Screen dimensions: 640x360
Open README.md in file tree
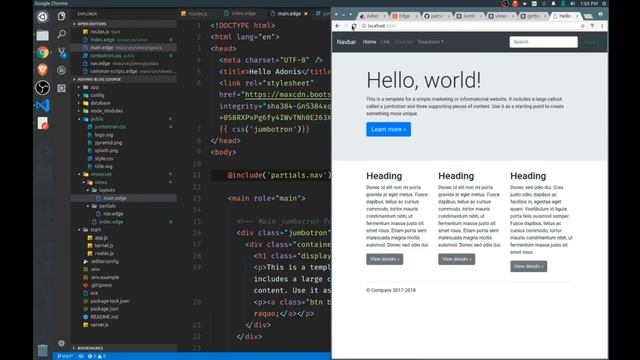coord(104,317)
